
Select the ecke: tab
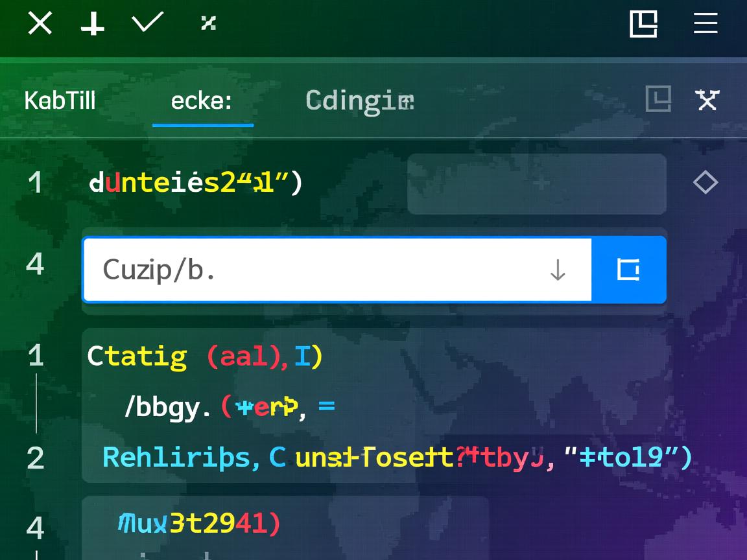coord(202,101)
